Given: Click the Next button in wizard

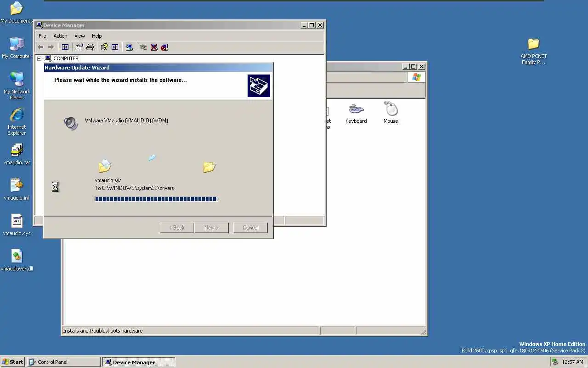Looking at the screenshot, I should pos(211,228).
